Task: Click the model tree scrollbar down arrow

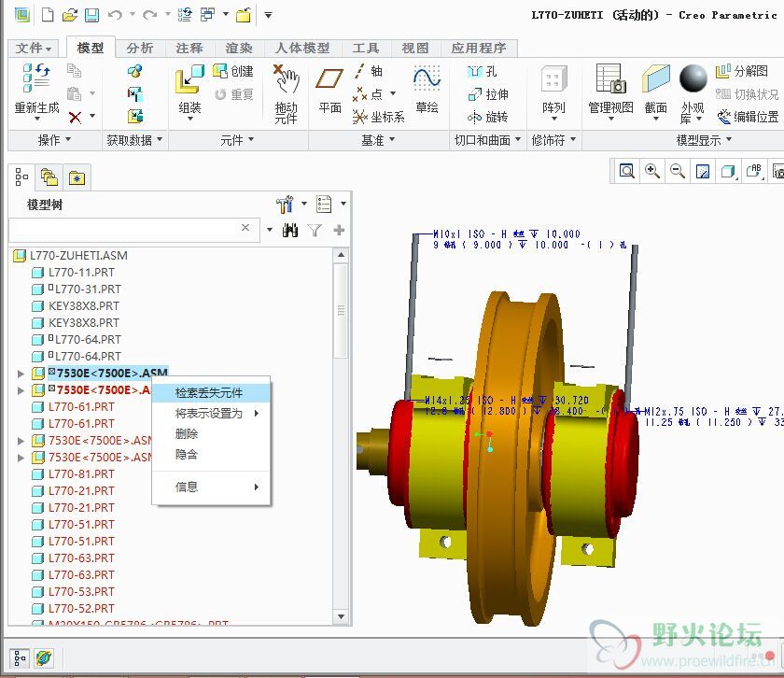Action: coord(341,616)
